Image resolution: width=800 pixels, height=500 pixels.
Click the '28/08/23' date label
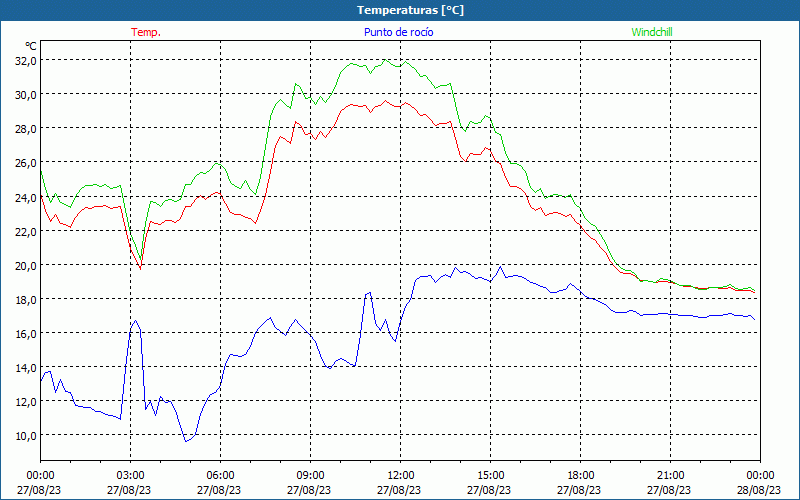point(760,490)
